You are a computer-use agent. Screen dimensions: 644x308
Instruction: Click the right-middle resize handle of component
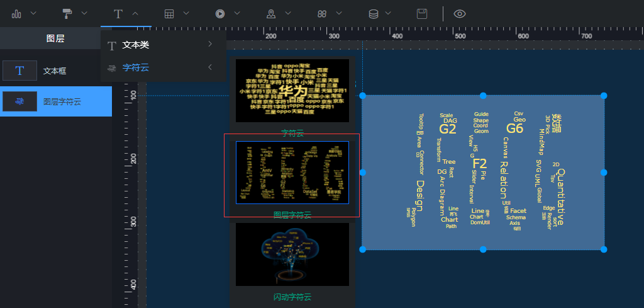604,173
